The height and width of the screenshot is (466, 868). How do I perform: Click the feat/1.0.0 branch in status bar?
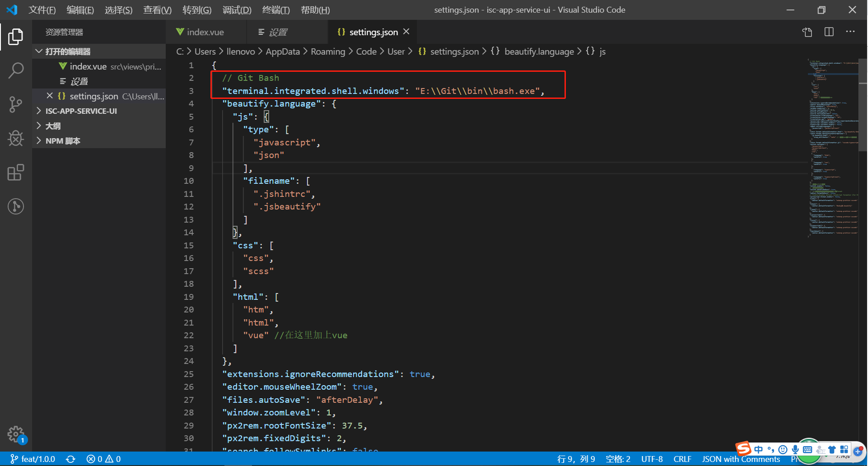pos(32,459)
